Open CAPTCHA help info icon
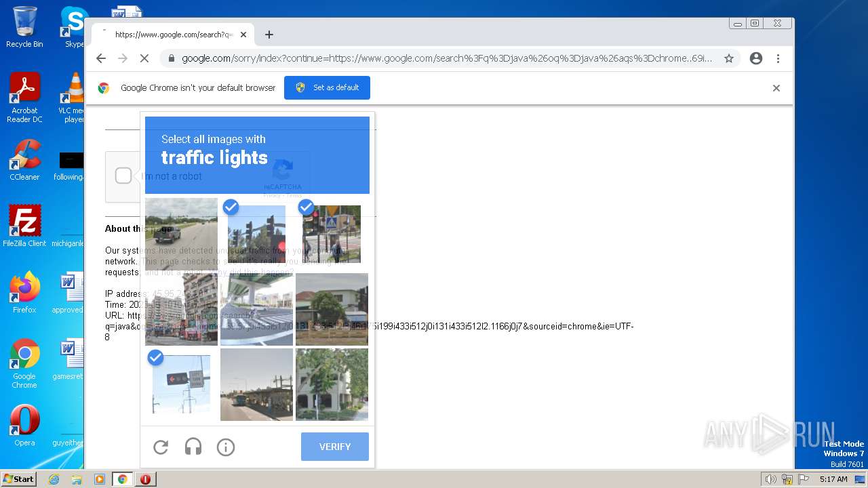This screenshot has height=488, width=868. [x=226, y=447]
